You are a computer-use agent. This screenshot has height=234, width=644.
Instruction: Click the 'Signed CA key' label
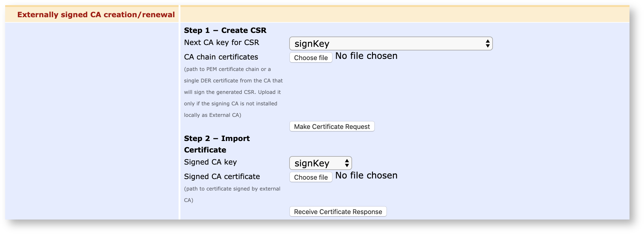coord(210,162)
